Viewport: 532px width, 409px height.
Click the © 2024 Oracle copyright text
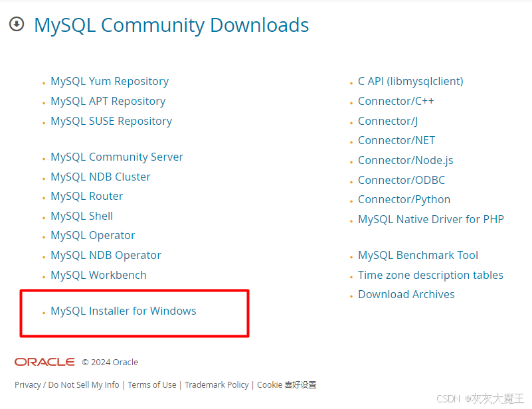pos(110,363)
